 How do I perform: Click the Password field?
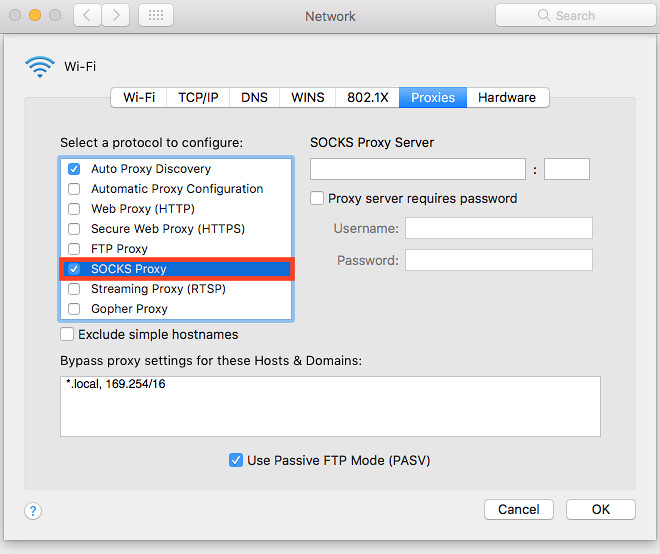pyautogui.click(x=499, y=260)
